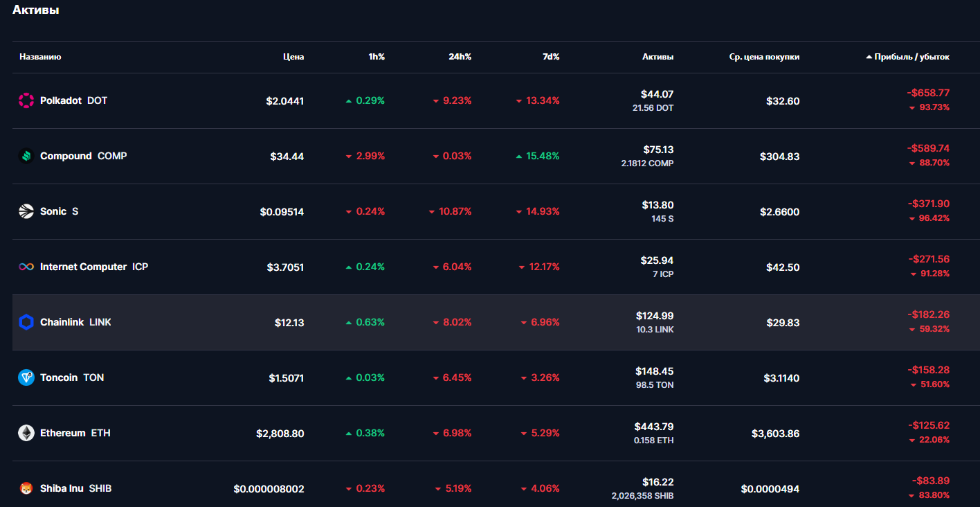Open the Polkadot DOT asset link
Screen dimensions: 980x507
(73, 100)
